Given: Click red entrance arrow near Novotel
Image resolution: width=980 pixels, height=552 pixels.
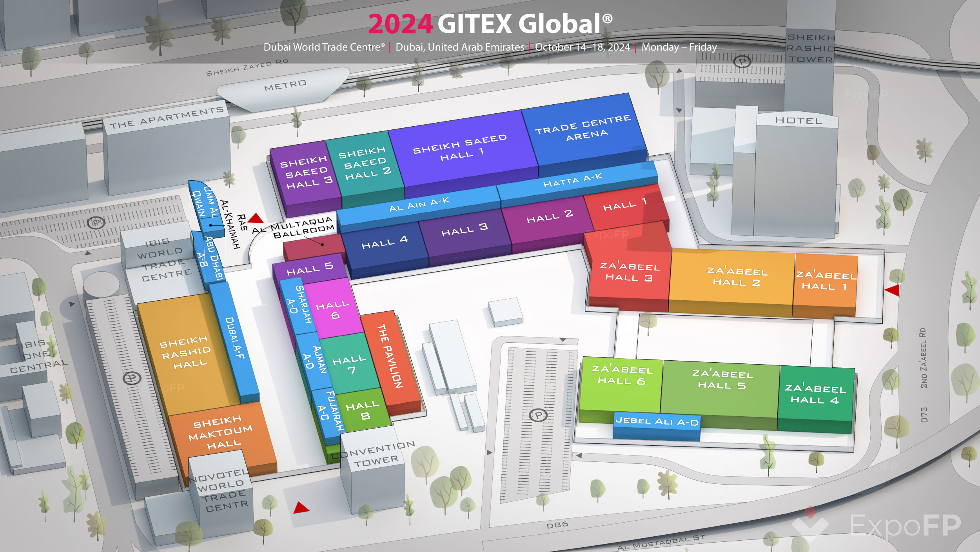Looking at the screenshot, I should [301, 507].
